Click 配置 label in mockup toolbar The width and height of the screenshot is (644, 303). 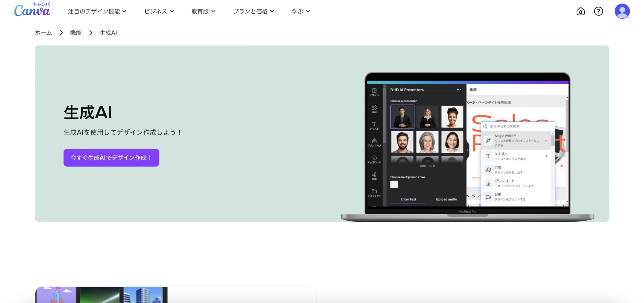[x=473, y=89]
